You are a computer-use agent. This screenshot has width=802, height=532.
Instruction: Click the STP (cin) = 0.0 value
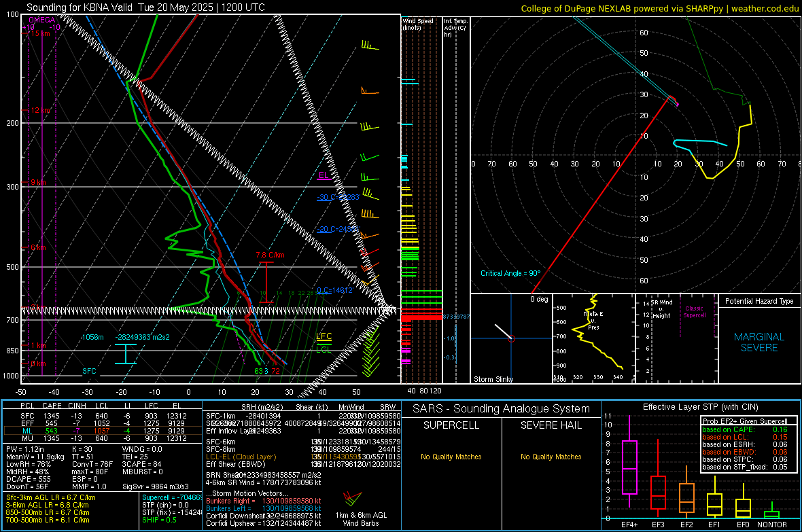click(165, 505)
